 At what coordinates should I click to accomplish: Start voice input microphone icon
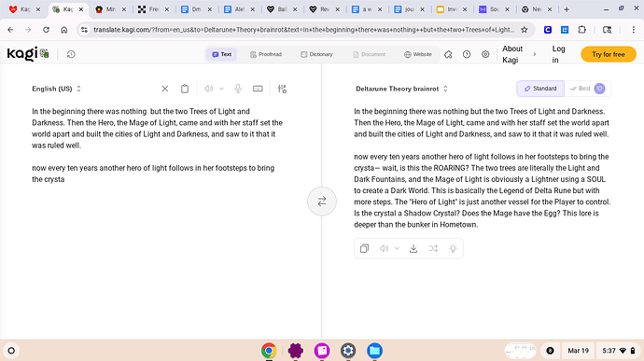(x=238, y=89)
